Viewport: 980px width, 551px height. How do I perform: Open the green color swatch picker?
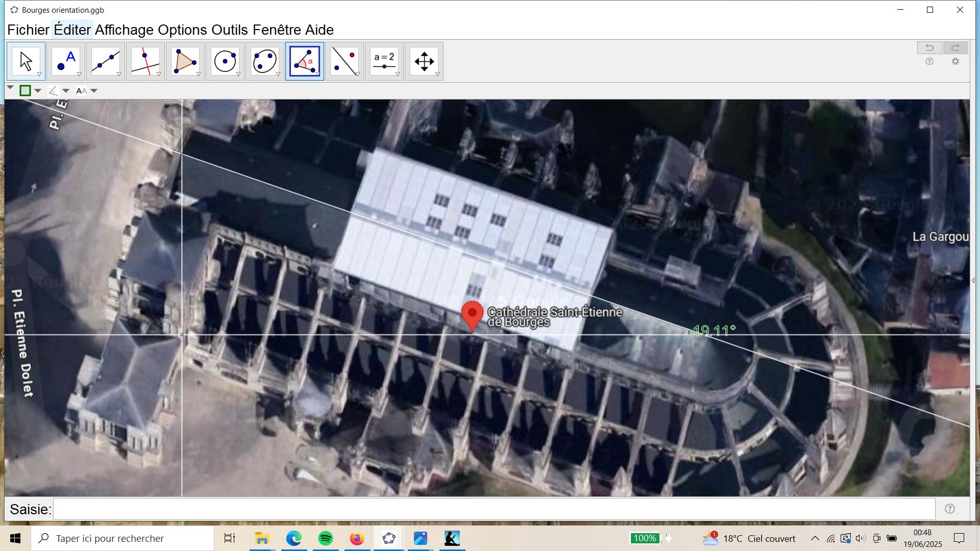coord(25,91)
